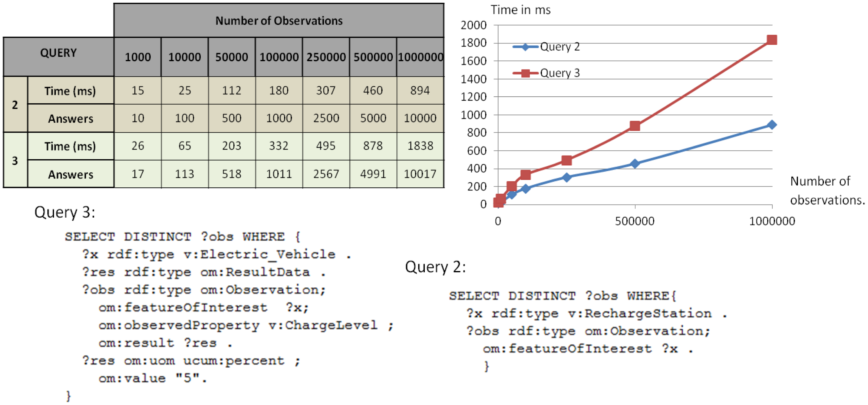
Task: Select the 10017 answers cell
Action: point(420,174)
